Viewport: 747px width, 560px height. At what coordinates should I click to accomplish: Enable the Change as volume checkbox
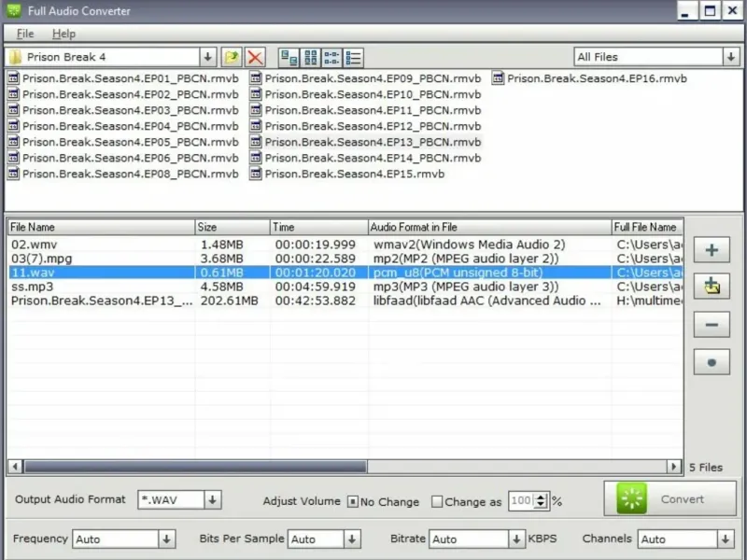click(436, 501)
